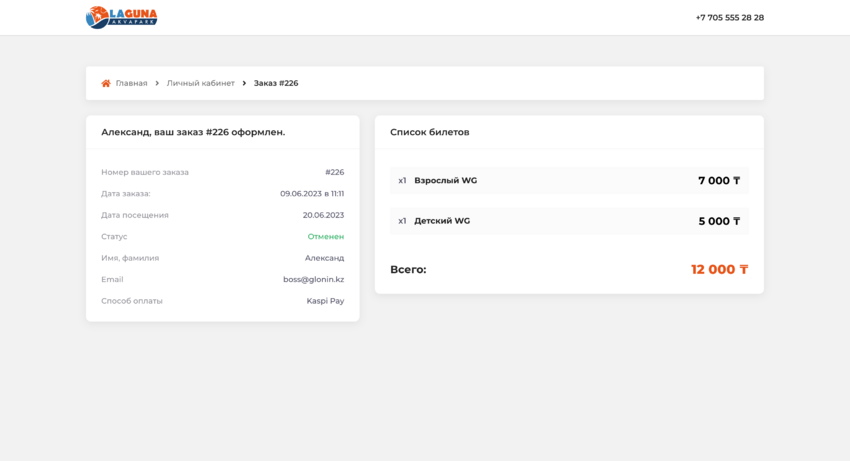Click the 5 000 ₸ price
The height and width of the screenshot is (461, 850).
tap(718, 221)
